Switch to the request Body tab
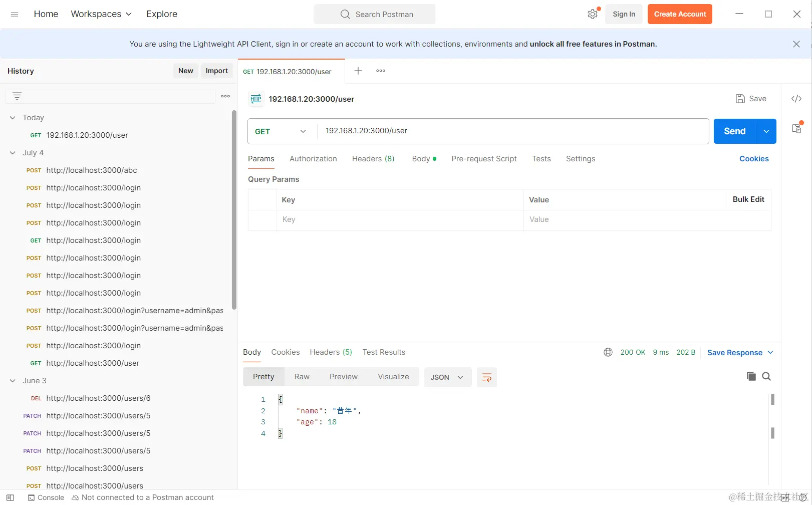This screenshot has width=812, height=505. point(424,159)
